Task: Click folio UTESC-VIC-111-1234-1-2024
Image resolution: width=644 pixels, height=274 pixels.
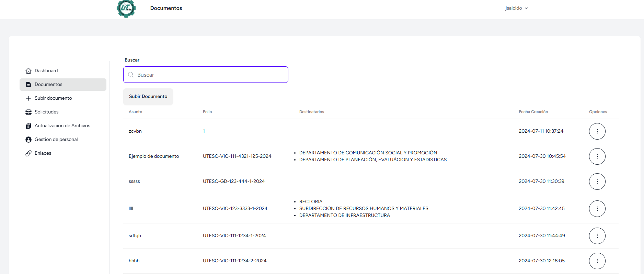Action: 234,236
